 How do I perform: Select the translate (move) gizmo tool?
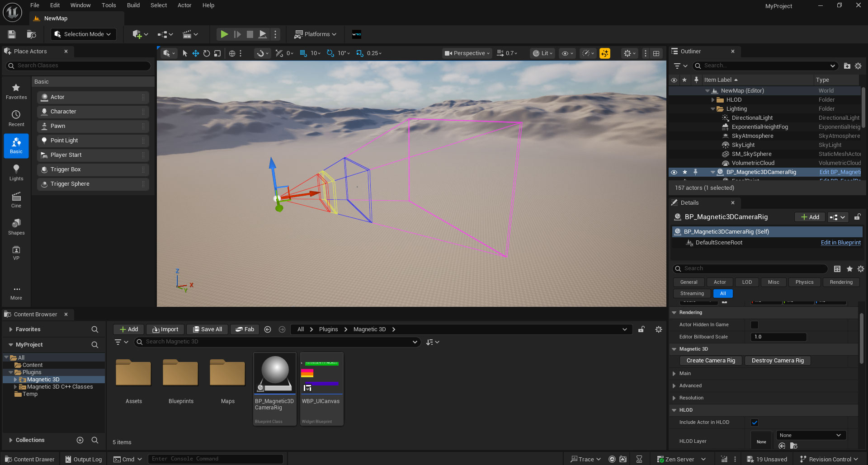click(196, 53)
